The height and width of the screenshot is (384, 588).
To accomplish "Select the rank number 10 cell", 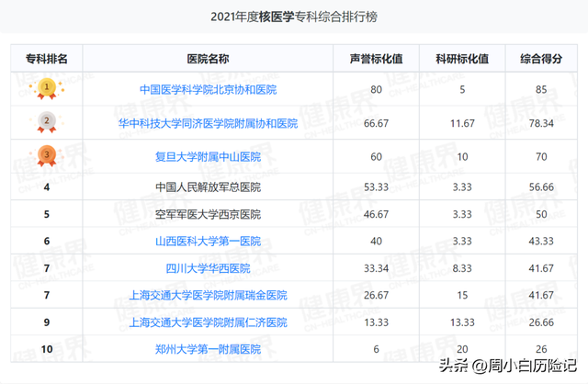I will point(47,349).
